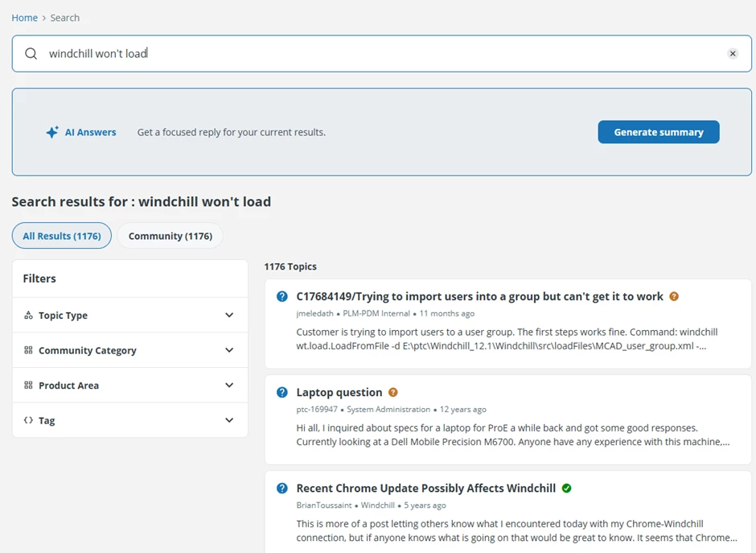This screenshot has width=756, height=553.
Task: Click the 'Hi all, I inquired about specs' snippet
Action: (x=513, y=435)
